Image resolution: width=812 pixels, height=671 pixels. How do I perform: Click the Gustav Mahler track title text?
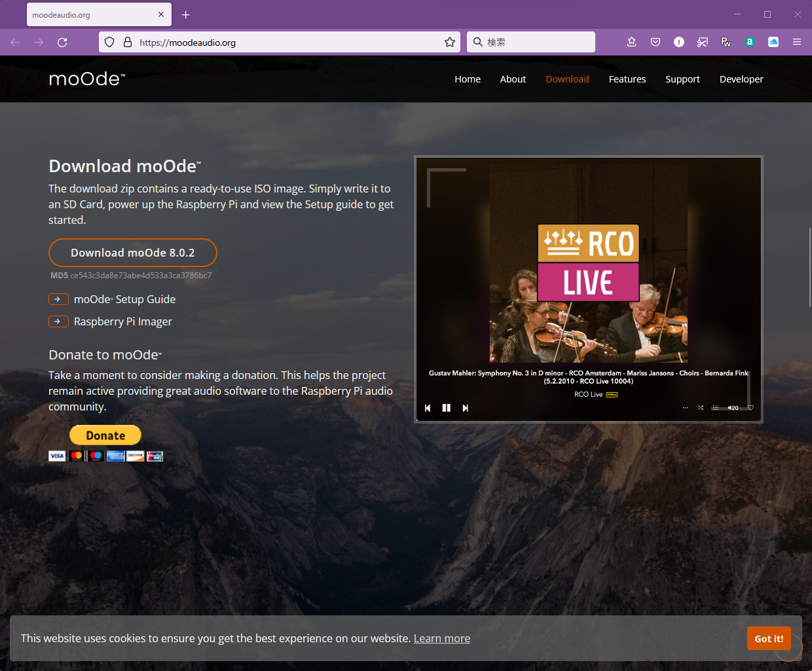click(x=588, y=377)
